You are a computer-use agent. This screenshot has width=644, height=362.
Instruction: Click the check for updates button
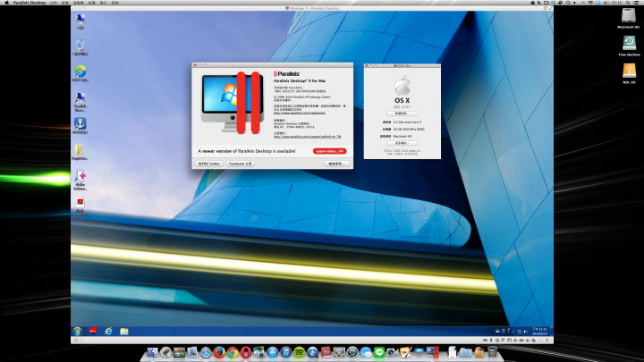coord(336,164)
